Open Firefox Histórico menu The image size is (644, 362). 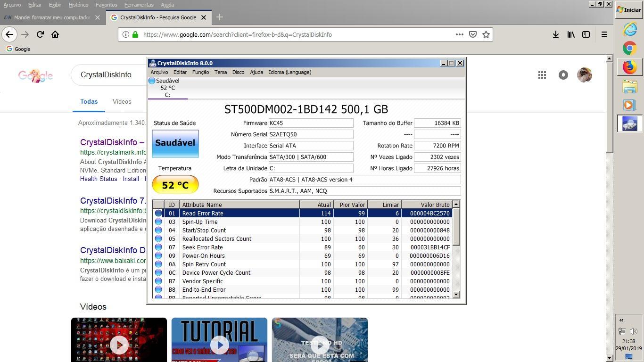click(78, 5)
